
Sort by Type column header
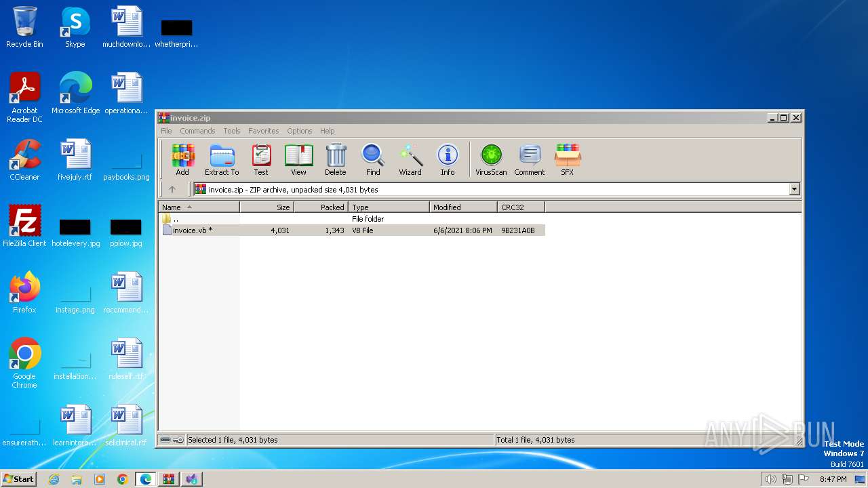pos(389,207)
